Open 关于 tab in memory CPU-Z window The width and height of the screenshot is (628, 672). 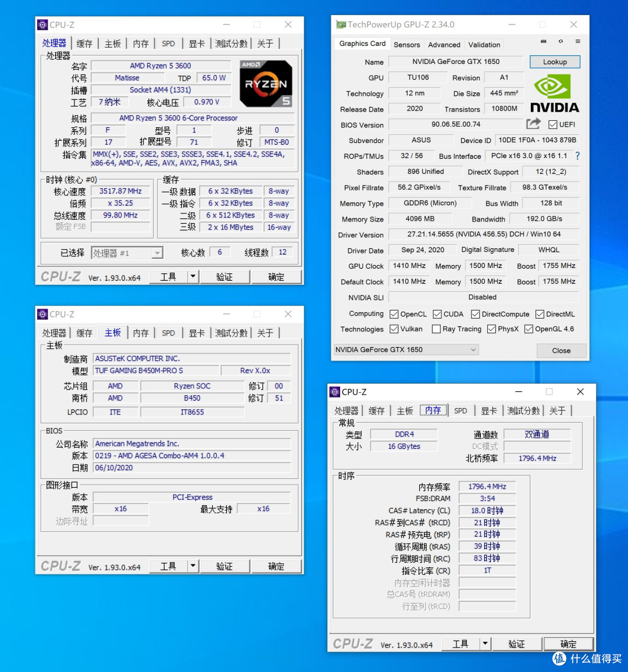[557, 410]
